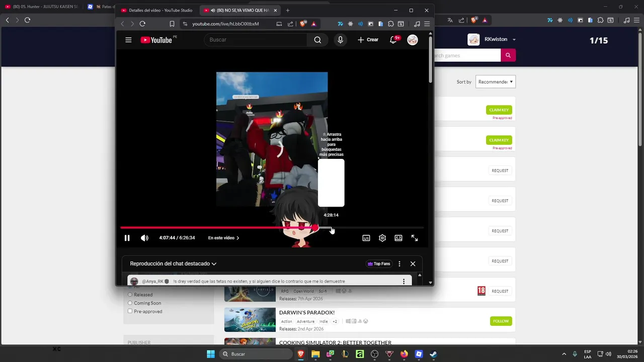Viewport: 644px width, 362px height.
Task: Reload the background browser window
Action: [27, 20]
